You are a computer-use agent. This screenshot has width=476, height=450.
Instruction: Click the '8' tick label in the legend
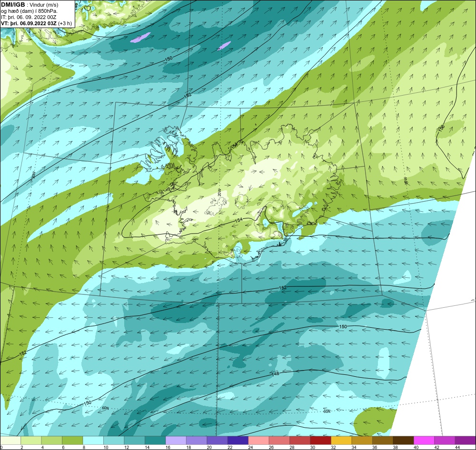pos(84,447)
